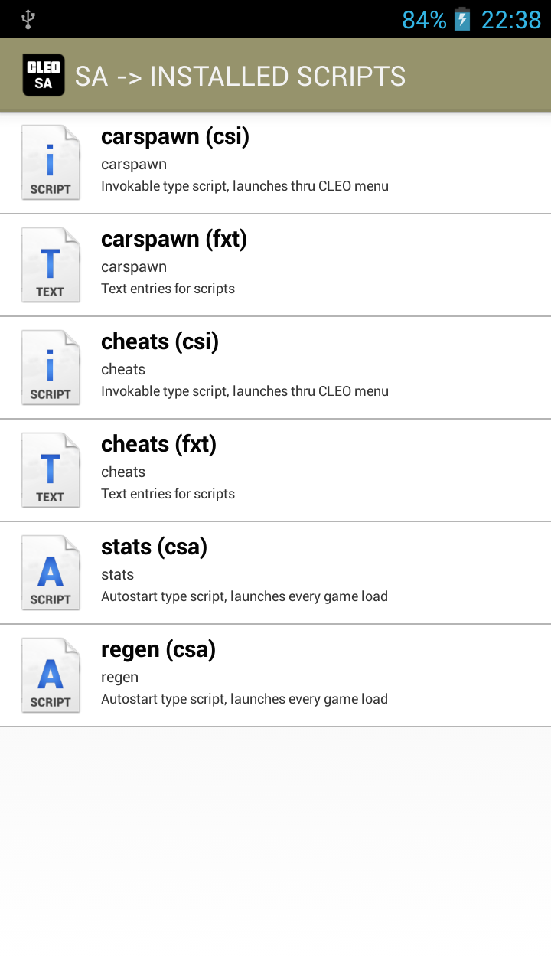Tap the USB status icon
The height and width of the screenshot is (980, 551).
click(x=28, y=19)
